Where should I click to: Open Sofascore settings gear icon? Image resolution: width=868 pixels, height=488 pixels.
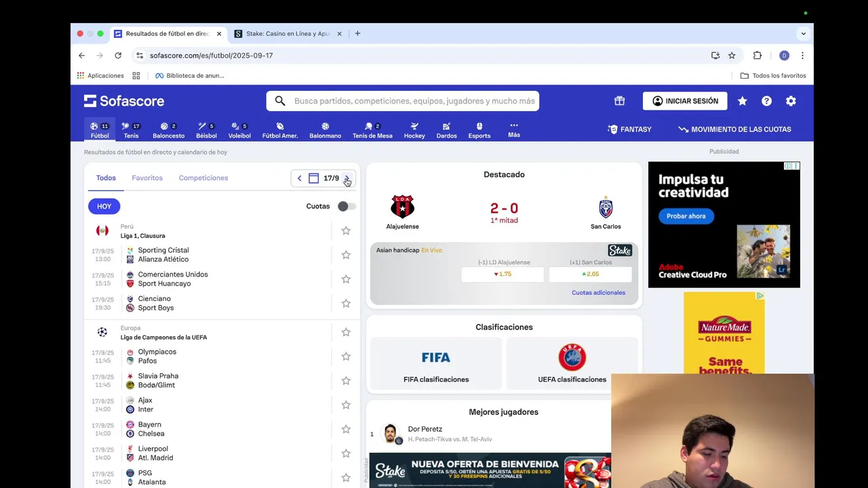[791, 101]
